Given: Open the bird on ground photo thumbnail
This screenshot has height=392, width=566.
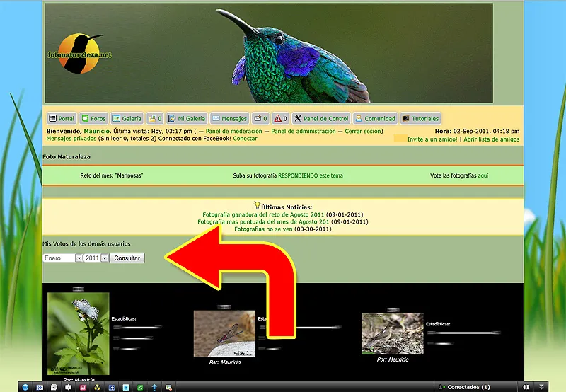Looking at the screenshot, I should [393, 333].
